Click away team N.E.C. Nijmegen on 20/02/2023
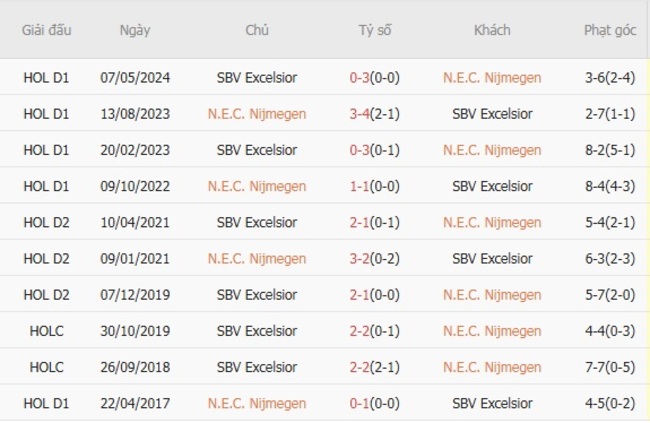The image size is (650, 423). click(492, 150)
